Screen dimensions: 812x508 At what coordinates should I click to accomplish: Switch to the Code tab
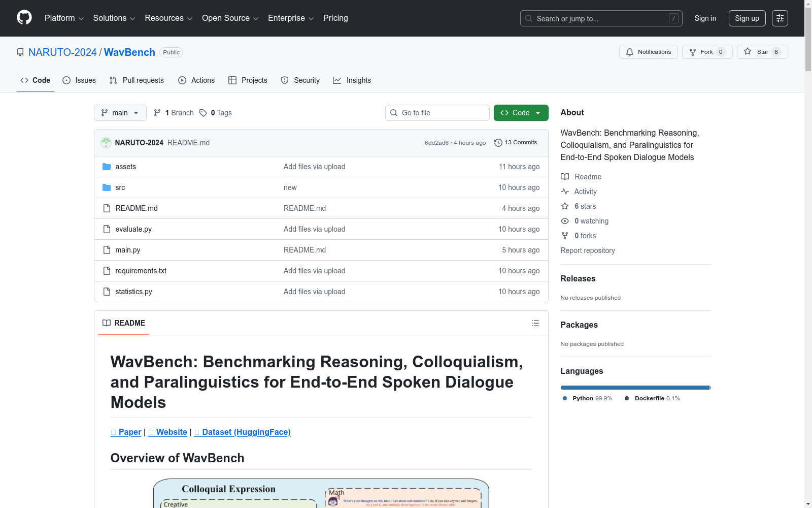(36, 80)
